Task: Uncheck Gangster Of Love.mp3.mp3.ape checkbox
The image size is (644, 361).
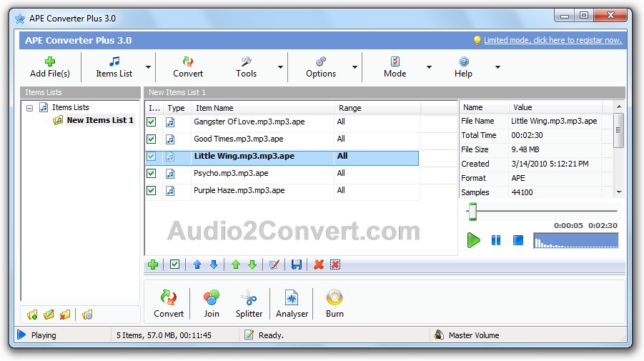Action: tap(152, 122)
